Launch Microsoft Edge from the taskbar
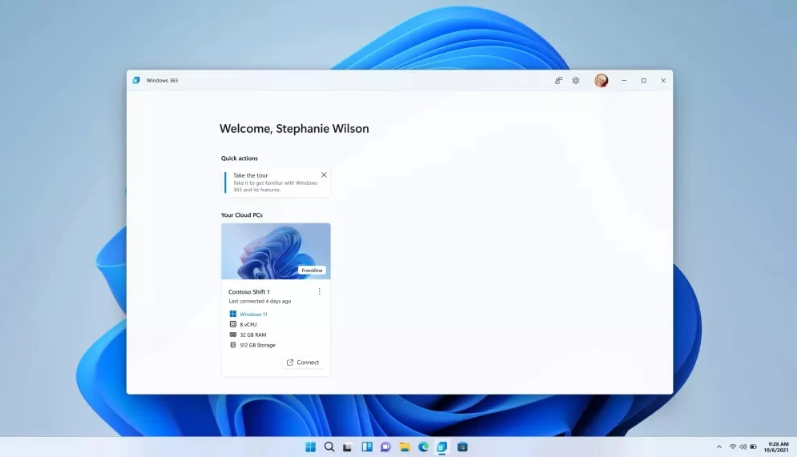 [423, 447]
